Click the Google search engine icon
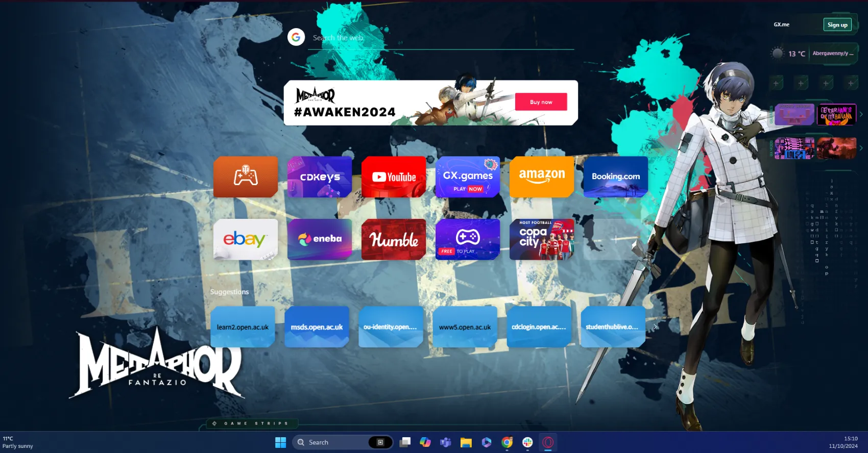The width and height of the screenshot is (868, 453). (296, 37)
